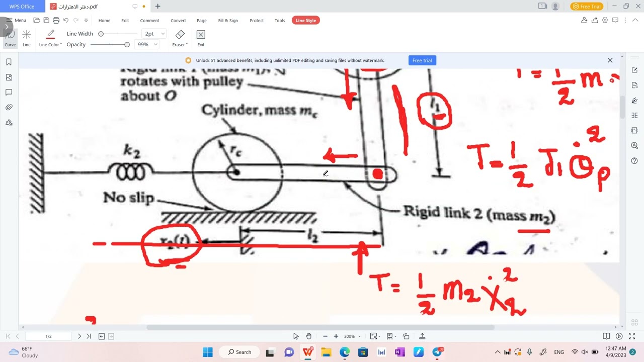Switch to the Page tab
The image size is (644, 362).
click(x=202, y=21)
